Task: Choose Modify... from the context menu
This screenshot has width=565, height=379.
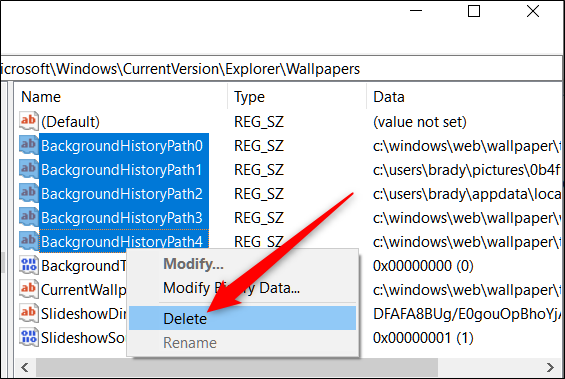Action: click(x=242, y=264)
